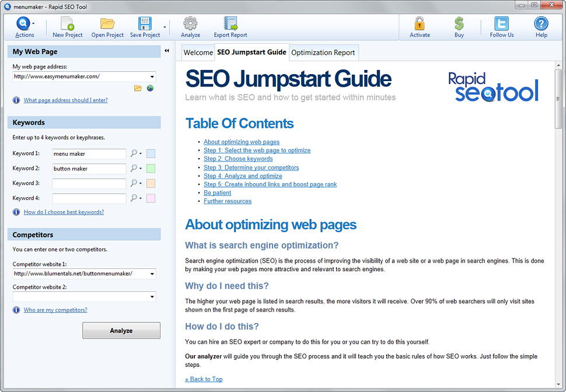
Task: Switch to the Welcome tab
Action: pyautogui.click(x=198, y=52)
